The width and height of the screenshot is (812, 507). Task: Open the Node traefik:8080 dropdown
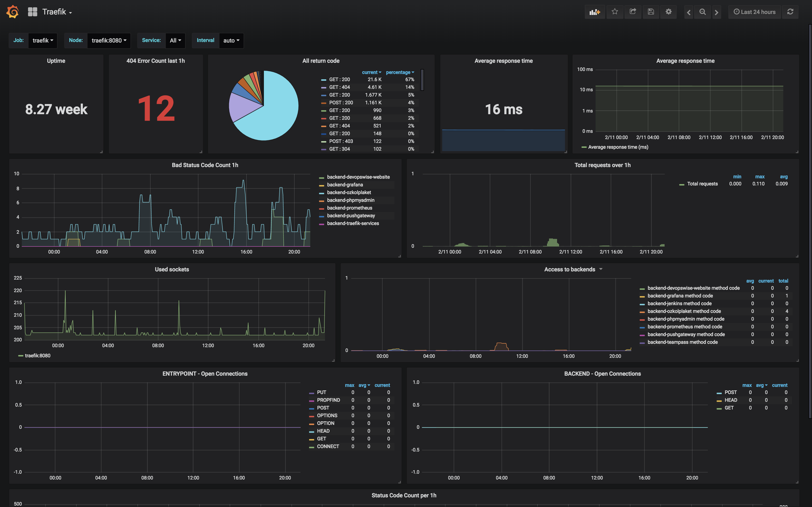pyautogui.click(x=109, y=41)
